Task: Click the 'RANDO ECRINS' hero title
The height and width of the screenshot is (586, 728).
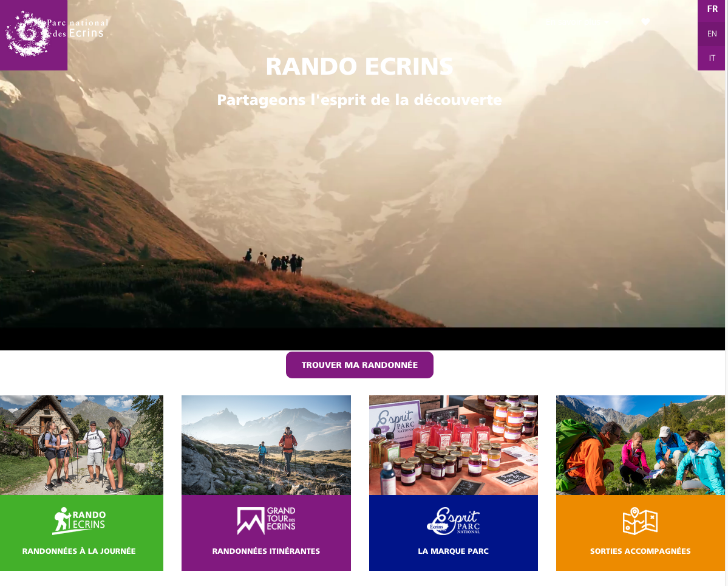Action: click(x=359, y=66)
